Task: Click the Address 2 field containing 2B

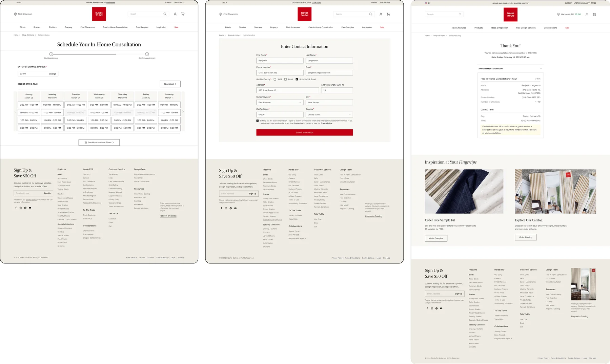Action: (337, 90)
